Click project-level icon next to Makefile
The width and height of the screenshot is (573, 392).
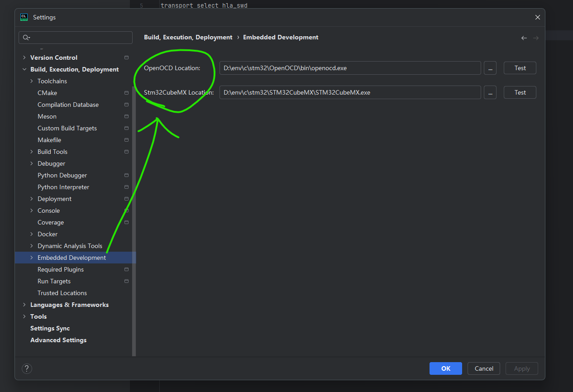coord(126,140)
